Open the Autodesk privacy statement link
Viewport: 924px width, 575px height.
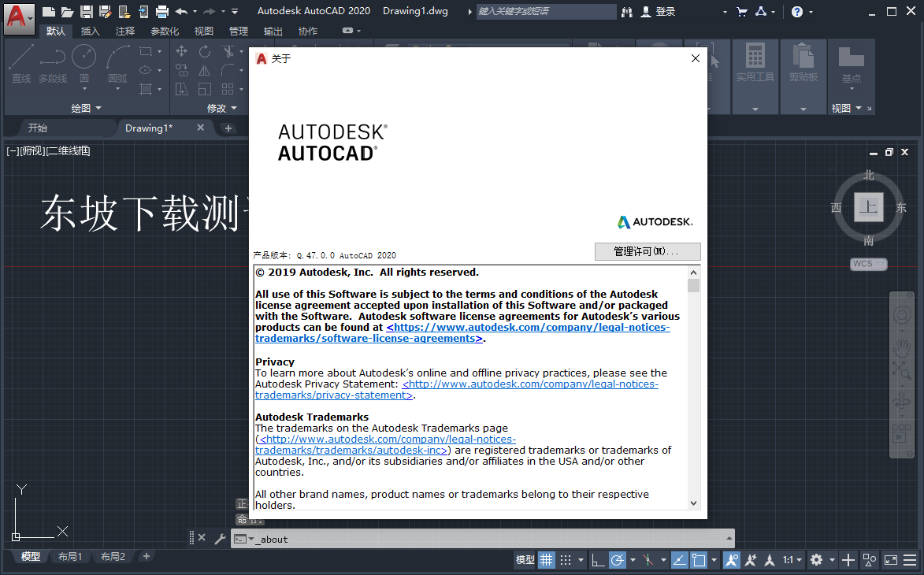(x=531, y=384)
